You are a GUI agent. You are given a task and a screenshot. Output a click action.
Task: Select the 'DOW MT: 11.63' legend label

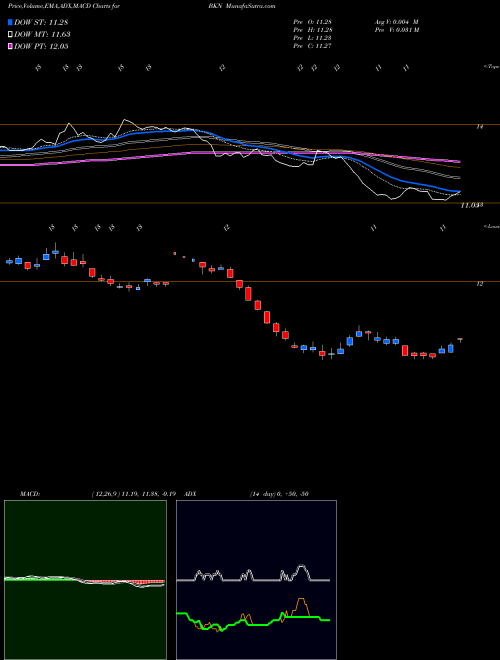tap(42, 34)
